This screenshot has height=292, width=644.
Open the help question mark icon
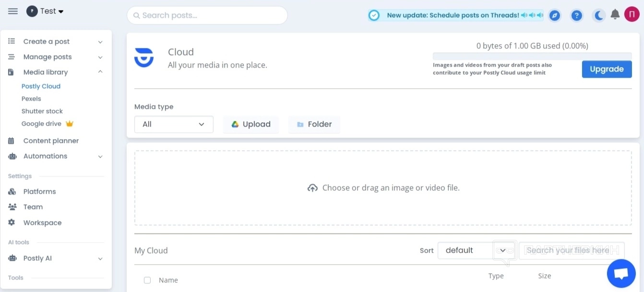577,15
